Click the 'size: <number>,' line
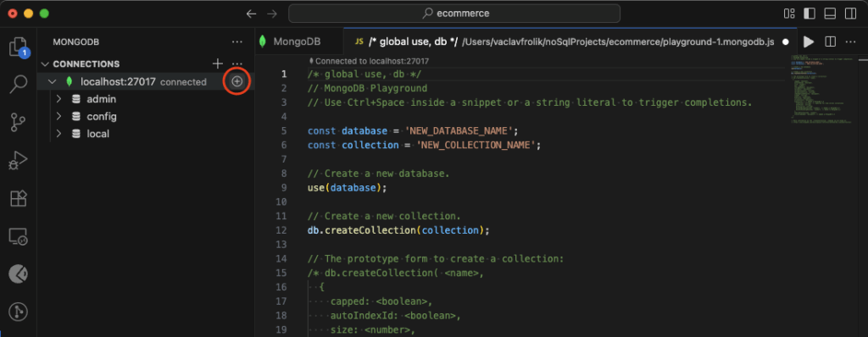The height and width of the screenshot is (337, 868). (x=373, y=330)
